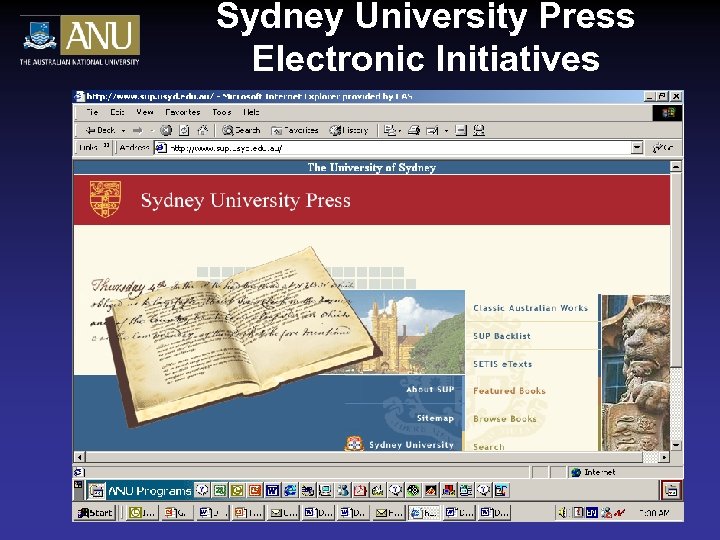
Task: Stop the page loading with the Stop icon
Action: (166, 130)
